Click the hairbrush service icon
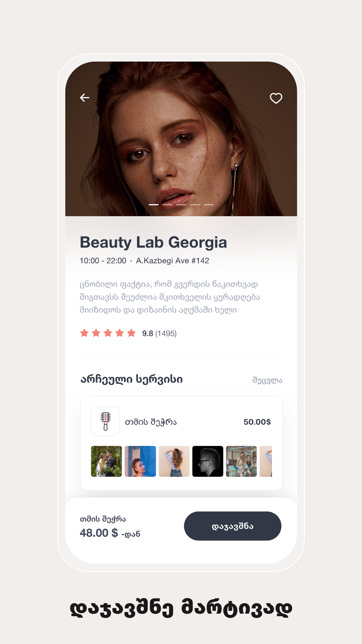This screenshot has width=362, height=644. pyautogui.click(x=105, y=421)
